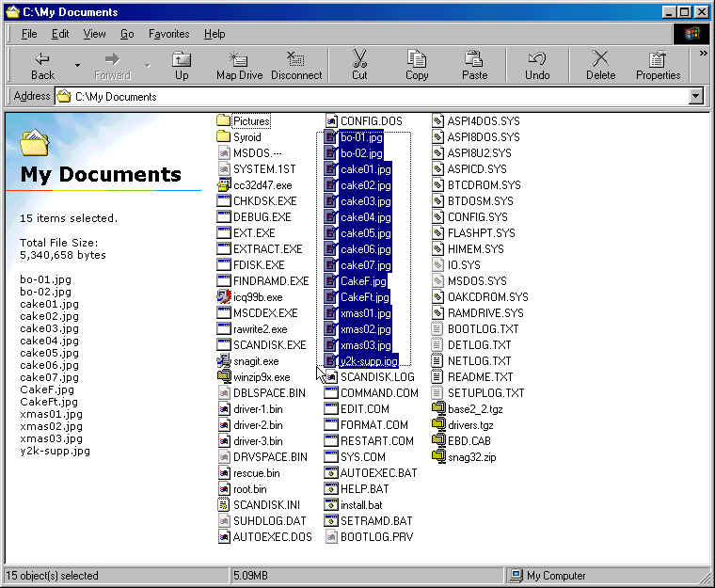Image resolution: width=715 pixels, height=588 pixels.
Task: Delete selected files via toolbar
Action: [x=600, y=65]
